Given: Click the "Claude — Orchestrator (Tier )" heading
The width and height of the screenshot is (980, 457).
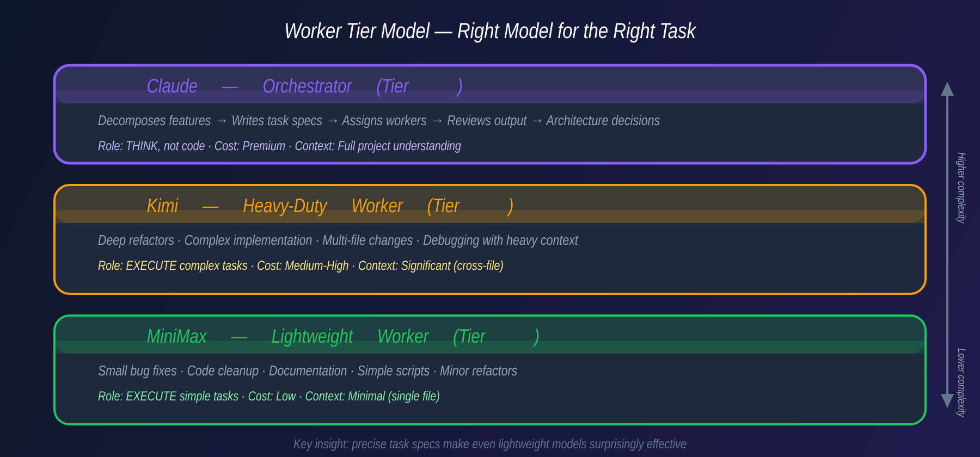Looking at the screenshot, I should (x=305, y=87).
